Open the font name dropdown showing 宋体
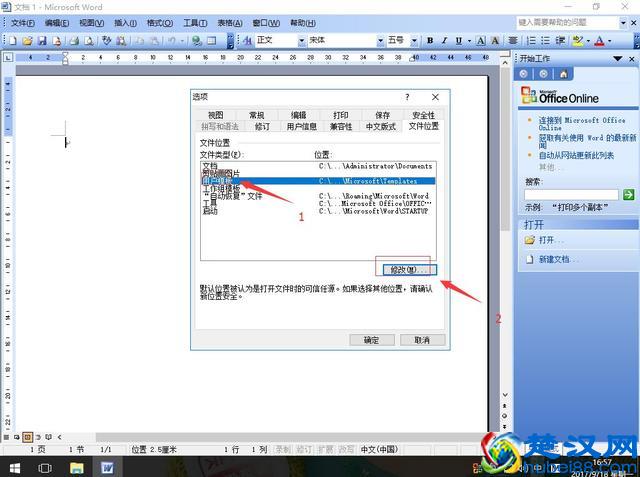This screenshot has height=477, width=640. tap(380, 40)
